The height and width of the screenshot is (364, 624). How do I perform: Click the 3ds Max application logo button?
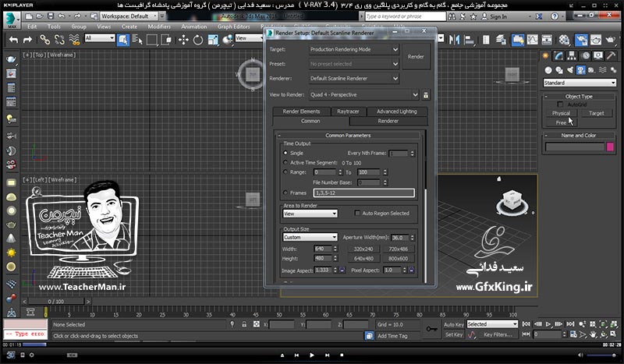[x=12, y=19]
